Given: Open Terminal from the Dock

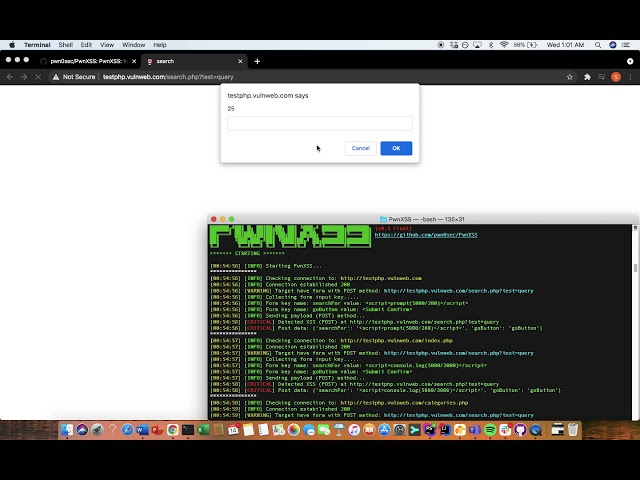Looking at the screenshot, I should coord(188,430).
